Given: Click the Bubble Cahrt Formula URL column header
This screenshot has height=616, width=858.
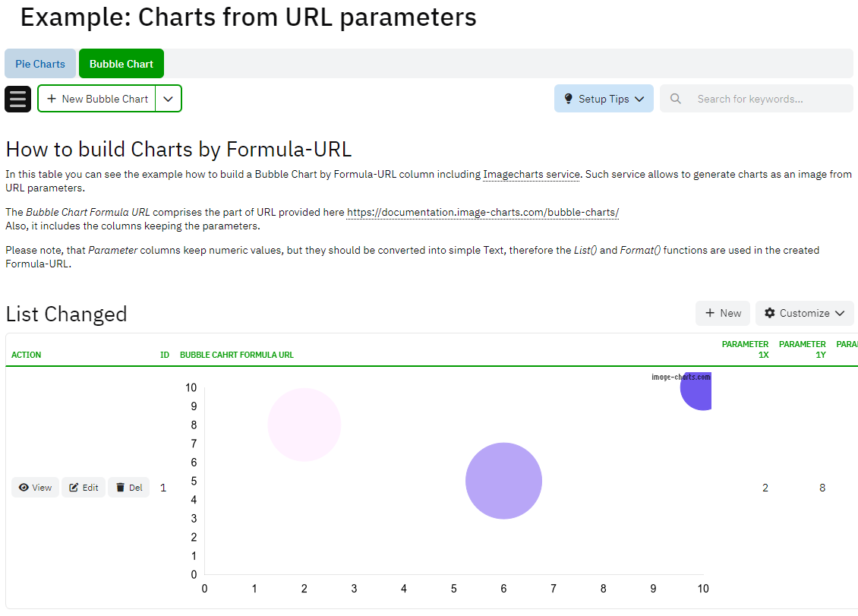Looking at the screenshot, I should pyautogui.click(x=236, y=355).
